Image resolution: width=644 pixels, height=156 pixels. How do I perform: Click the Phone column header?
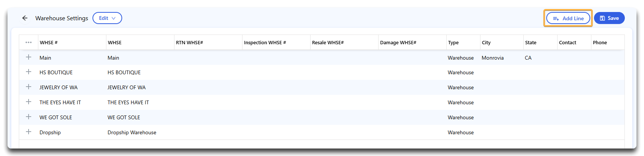[x=600, y=42]
